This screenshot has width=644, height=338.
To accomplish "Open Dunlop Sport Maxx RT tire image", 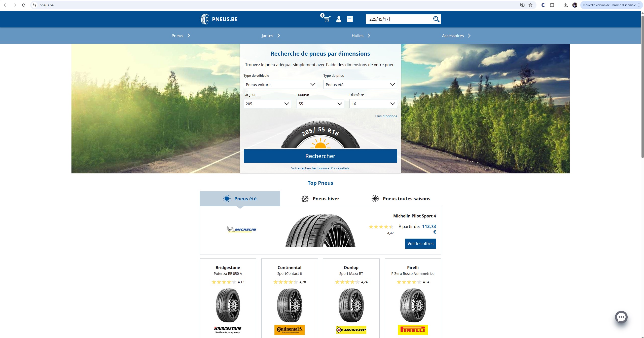I will click(x=351, y=305).
